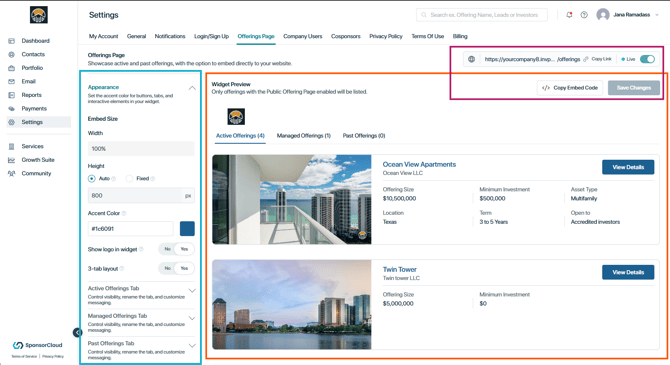Open Email envelope icon in sidebar
Viewport: 670px width, 365px height.
click(12, 82)
